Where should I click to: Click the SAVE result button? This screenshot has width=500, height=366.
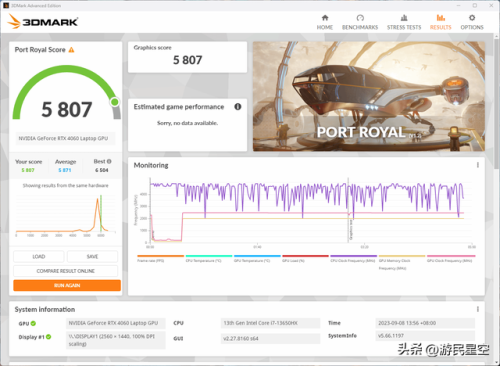(92, 256)
